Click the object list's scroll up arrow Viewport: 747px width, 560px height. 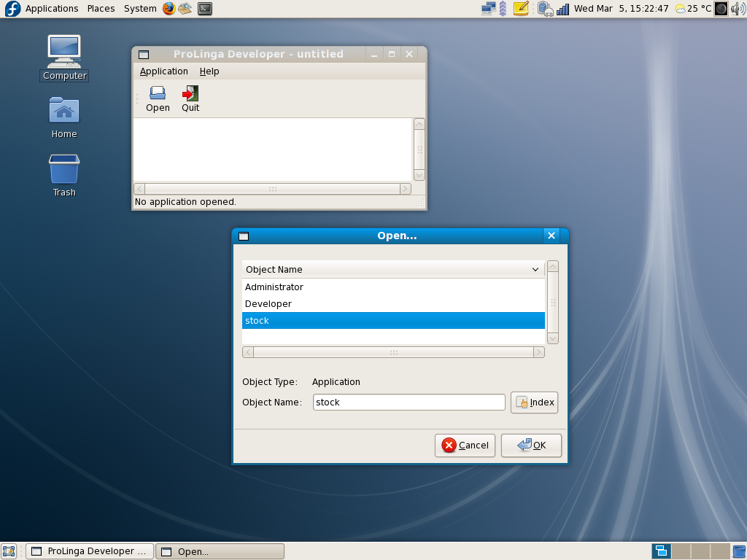click(x=553, y=266)
